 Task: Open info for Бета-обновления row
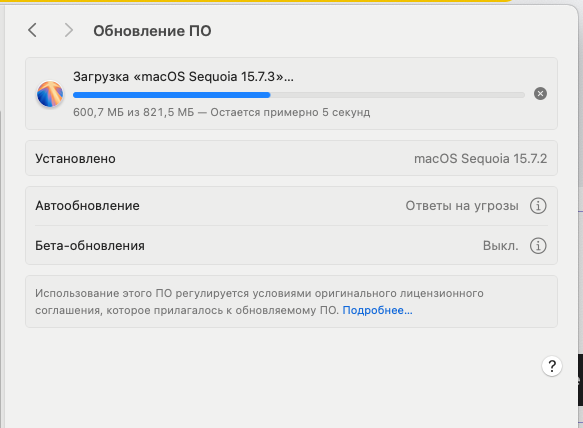click(x=538, y=246)
